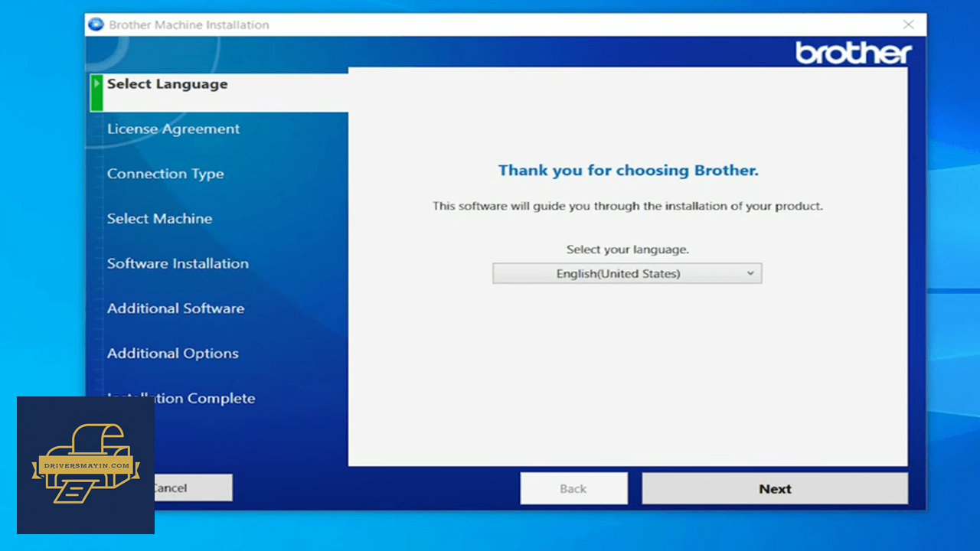
Task: Open the Connection Type step
Action: point(165,174)
